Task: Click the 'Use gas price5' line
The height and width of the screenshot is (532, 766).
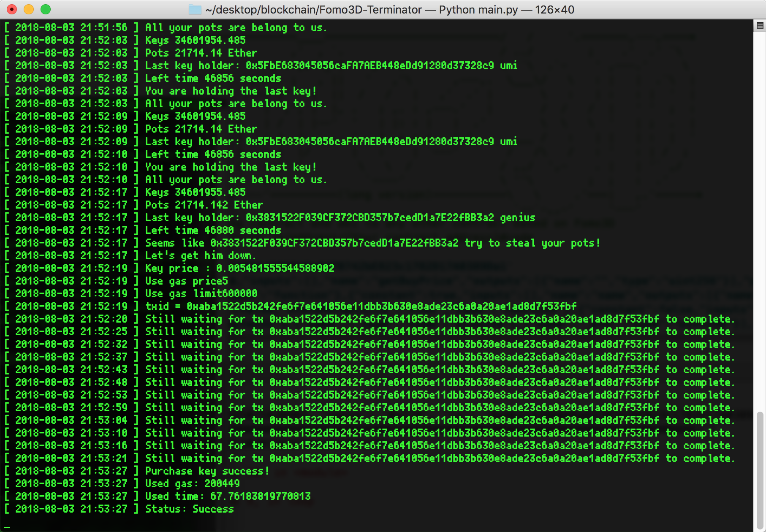Action: pos(116,281)
